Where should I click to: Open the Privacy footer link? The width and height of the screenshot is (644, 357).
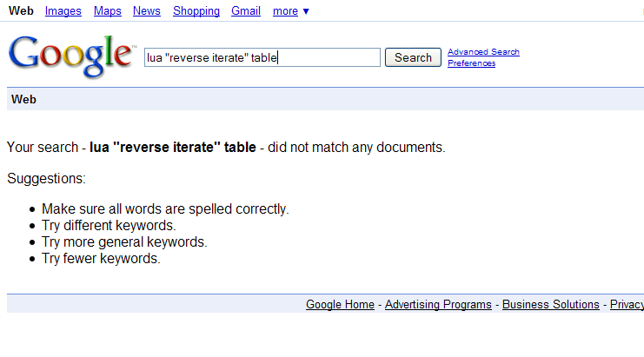(627, 305)
